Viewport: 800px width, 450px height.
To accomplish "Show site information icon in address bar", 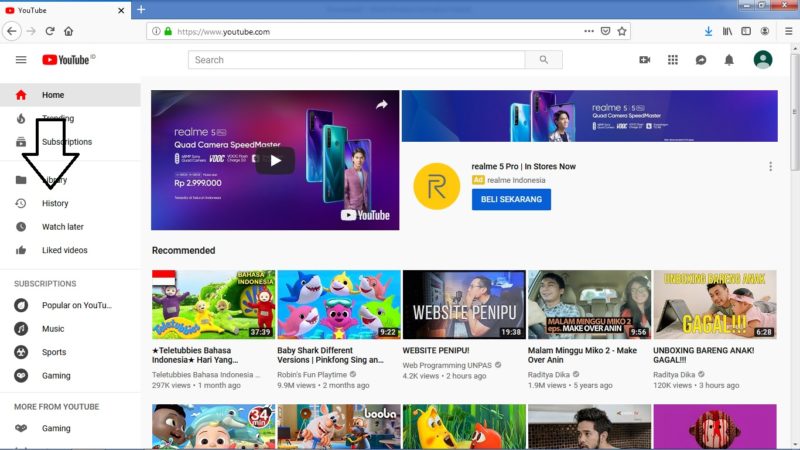I will pos(156,31).
